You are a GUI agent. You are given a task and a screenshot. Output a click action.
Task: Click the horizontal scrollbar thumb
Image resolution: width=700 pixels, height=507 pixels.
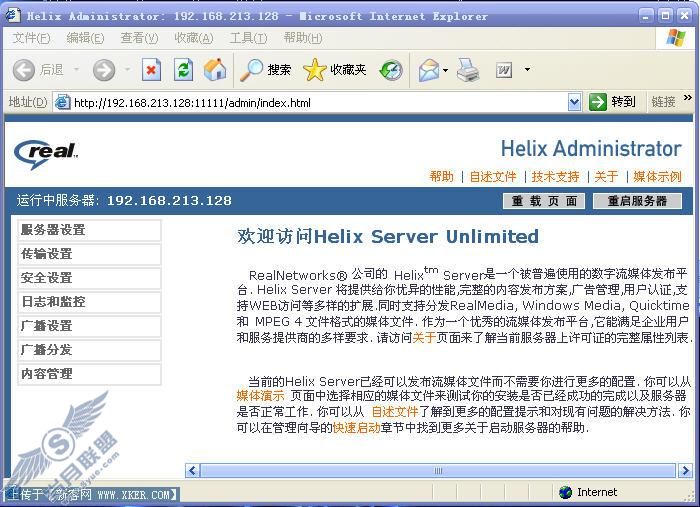point(438,470)
